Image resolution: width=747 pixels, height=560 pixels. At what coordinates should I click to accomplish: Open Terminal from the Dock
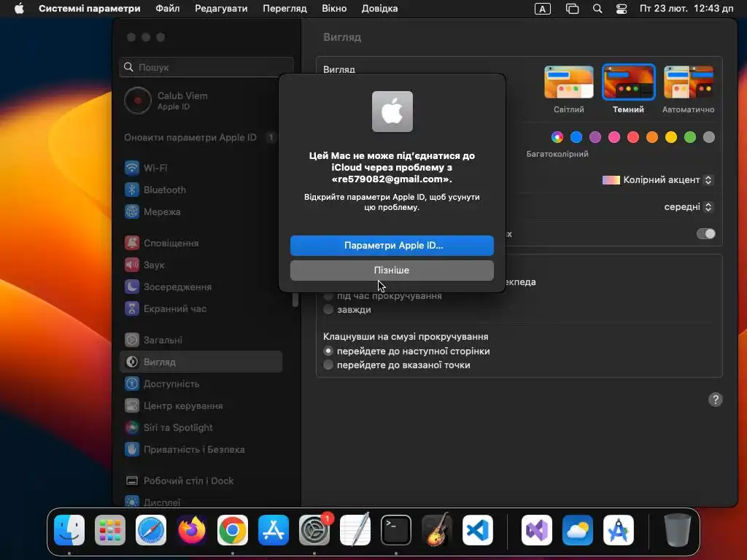pos(396,530)
